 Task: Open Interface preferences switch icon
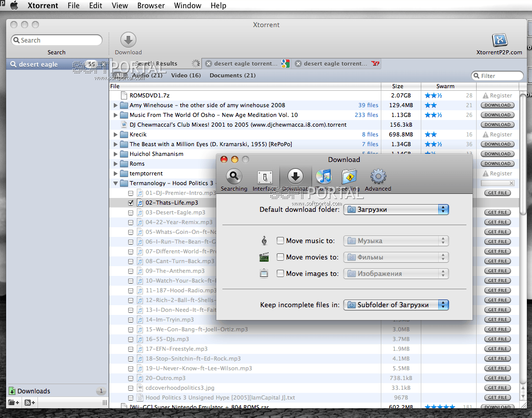[264, 177]
